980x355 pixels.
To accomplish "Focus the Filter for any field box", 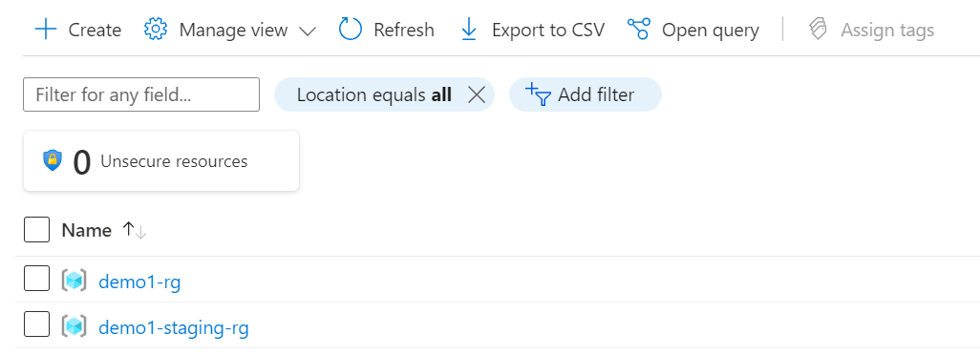I will click(x=141, y=94).
